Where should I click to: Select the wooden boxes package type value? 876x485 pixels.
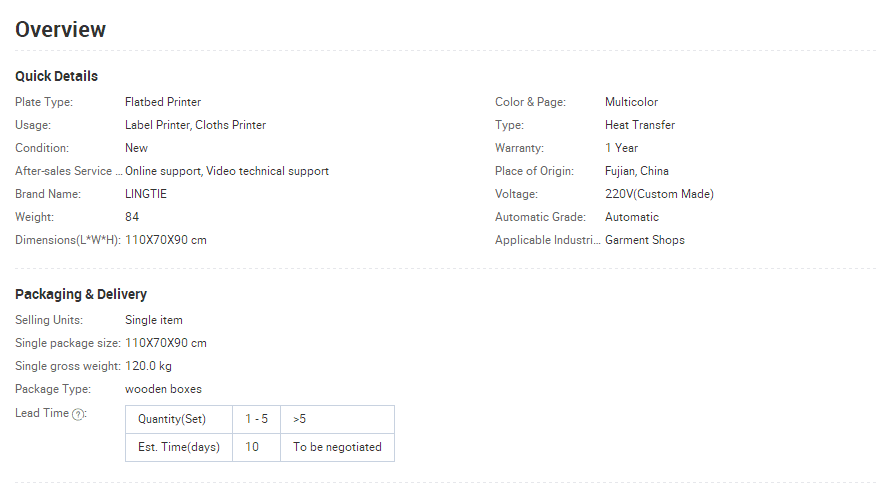click(163, 389)
